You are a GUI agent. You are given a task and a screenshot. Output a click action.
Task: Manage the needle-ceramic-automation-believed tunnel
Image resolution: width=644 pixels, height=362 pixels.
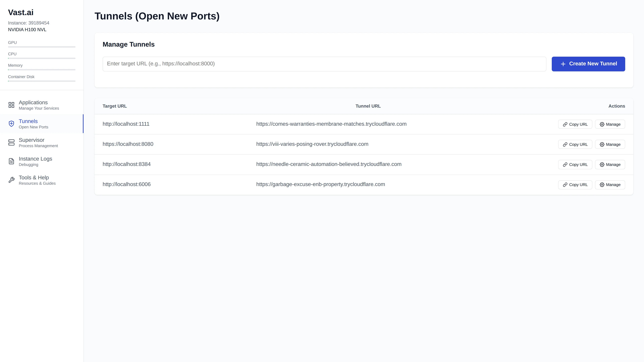click(x=610, y=165)
